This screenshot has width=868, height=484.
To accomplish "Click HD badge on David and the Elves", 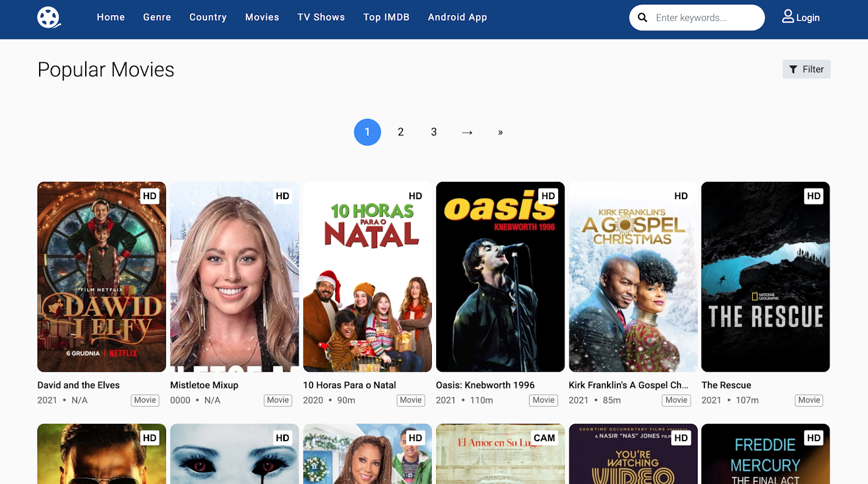I will (x=150, y=196).
